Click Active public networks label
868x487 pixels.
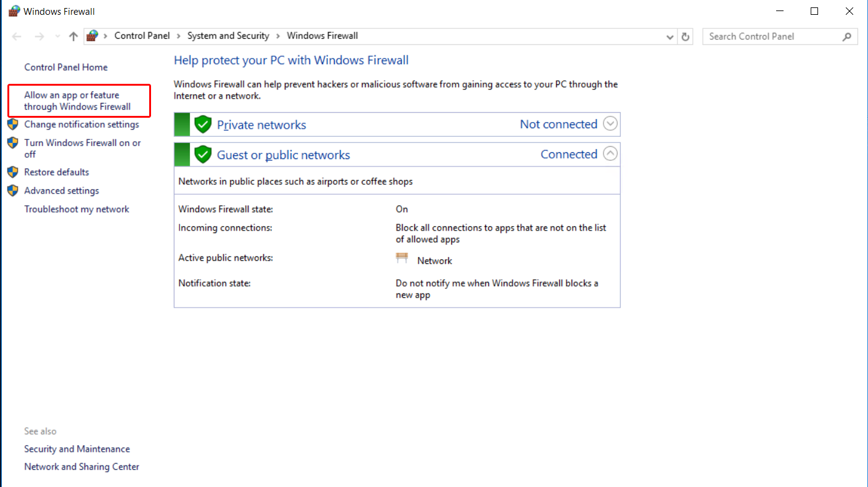tap(226, 258)
